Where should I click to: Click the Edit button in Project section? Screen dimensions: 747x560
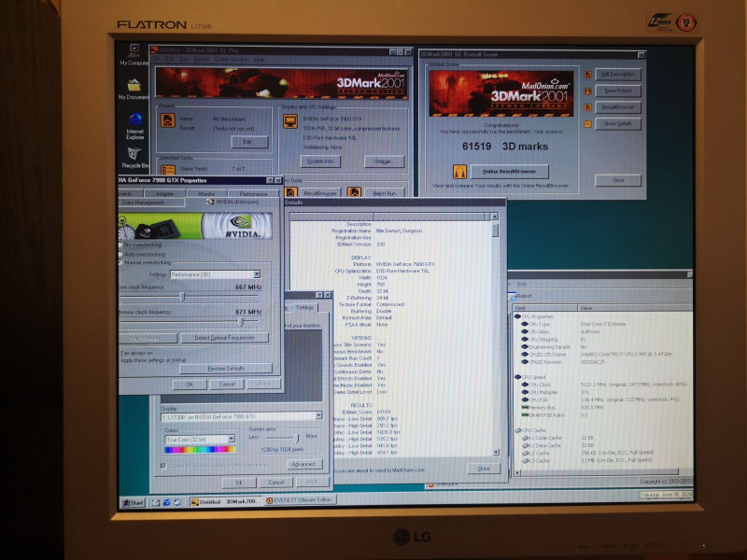pyautogui.click(x=249, y=142)
